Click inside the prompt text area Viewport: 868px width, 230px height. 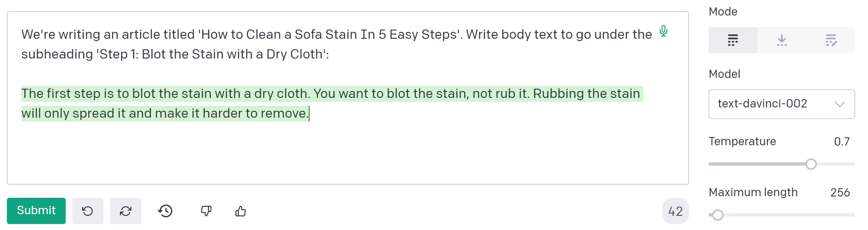(x=347, y=152)
